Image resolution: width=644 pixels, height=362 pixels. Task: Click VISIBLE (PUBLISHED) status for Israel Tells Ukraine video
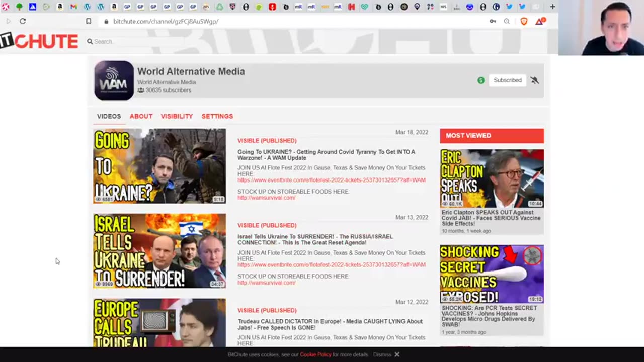(x=267, y=225)
